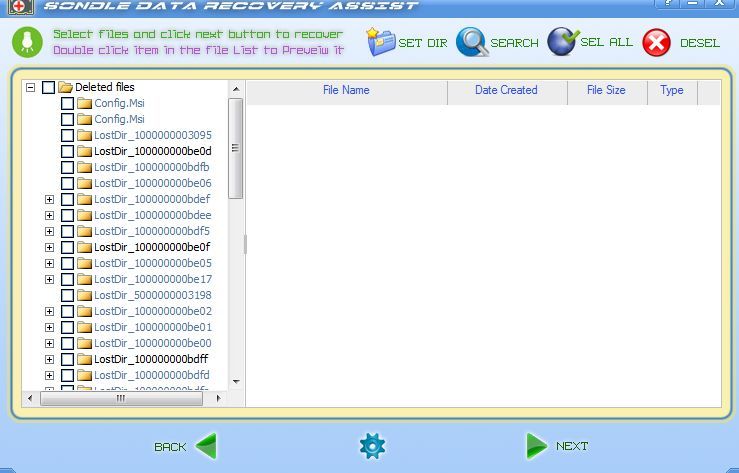Click the tree scroll-right arrow
The image size is (739, 473).
tap(219, 399)
